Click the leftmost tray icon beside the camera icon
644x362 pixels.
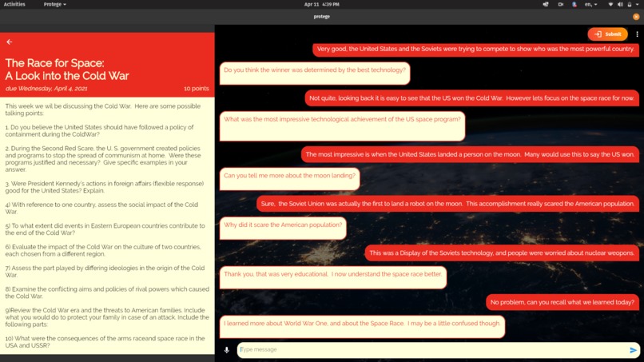click(x=546, y=4)
